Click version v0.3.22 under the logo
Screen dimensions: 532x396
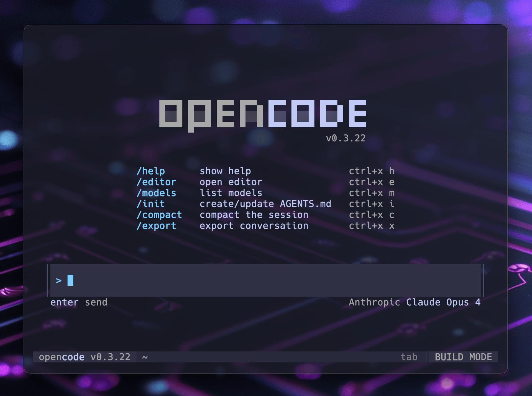pyautogui.click(x=346, y=138)
